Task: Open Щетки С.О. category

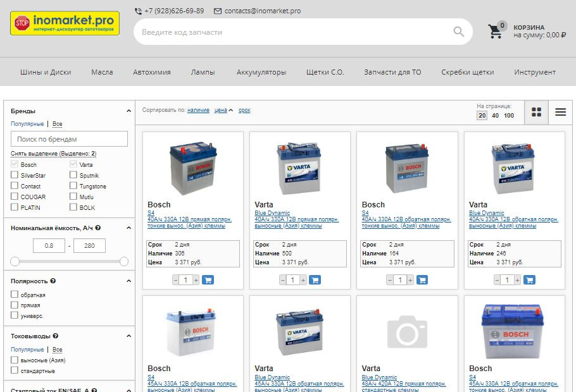Action: coord(325,72)
